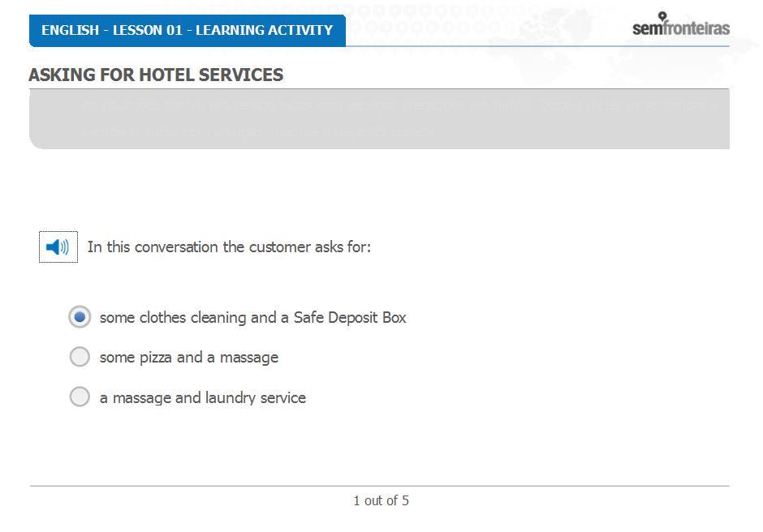This screenshot has width=763, height=532.
Task: Click the '1 out of 5' progress counter
Action: [381, 501]
